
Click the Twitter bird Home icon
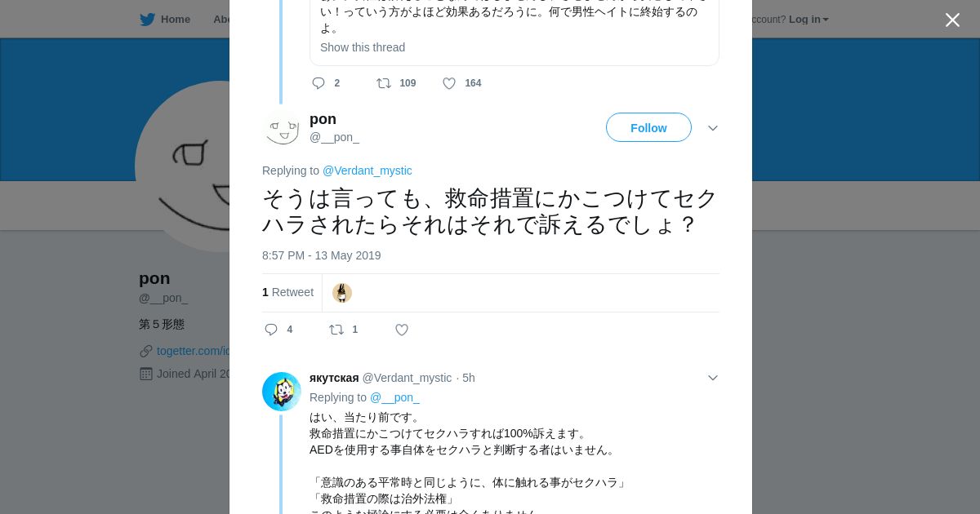click(x=147, y=20)
